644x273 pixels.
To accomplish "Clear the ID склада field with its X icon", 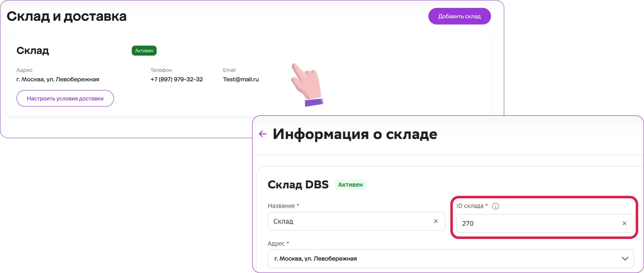I will 624,223.
